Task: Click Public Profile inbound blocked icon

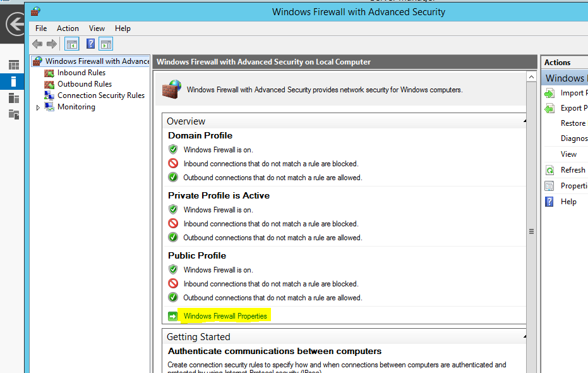Action: pos(173,283)
